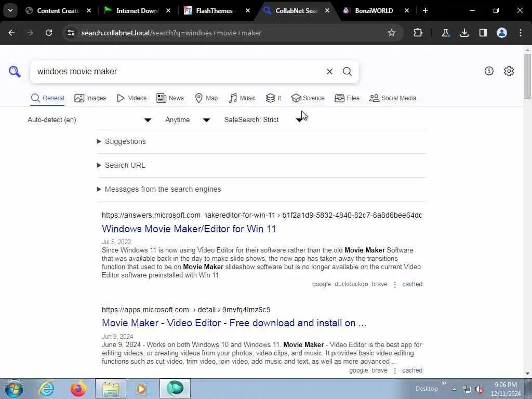Viewport: 532px width, 399px height.
Task: Open tab search dropdown arrow
Action: click(10, 10)
